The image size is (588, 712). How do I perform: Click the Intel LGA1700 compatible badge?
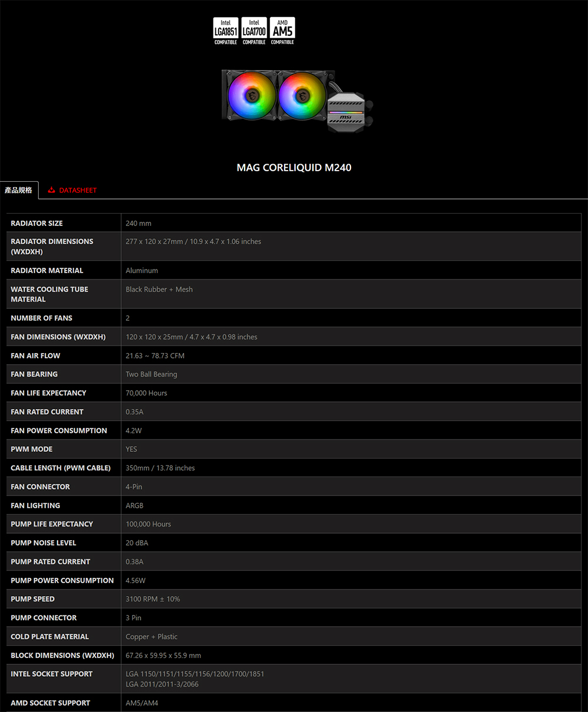[254, 31]
